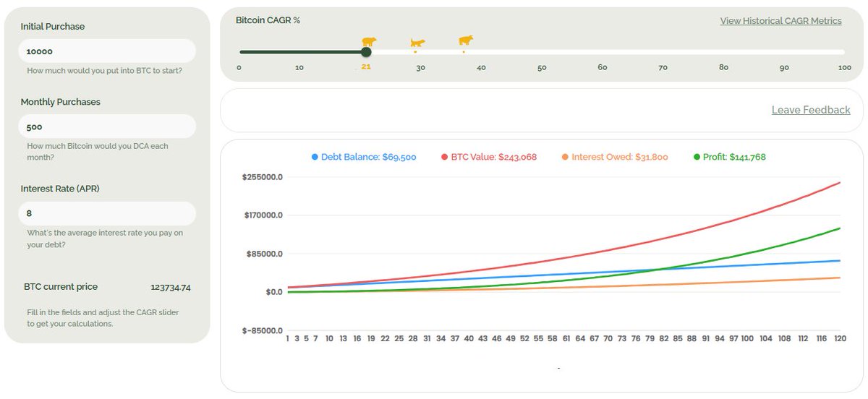
Task: Click the 70 label on CAGR scale
Action: [x=663, y=67]
